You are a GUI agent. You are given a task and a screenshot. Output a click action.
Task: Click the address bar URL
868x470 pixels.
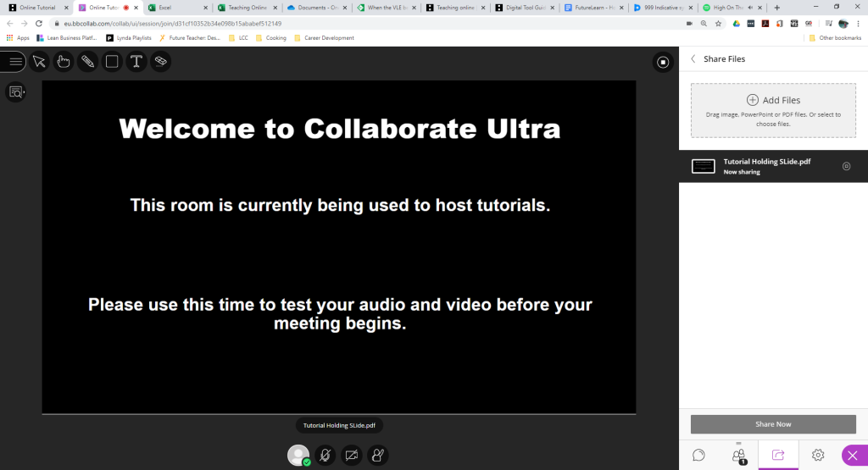(x=173, y=24)
